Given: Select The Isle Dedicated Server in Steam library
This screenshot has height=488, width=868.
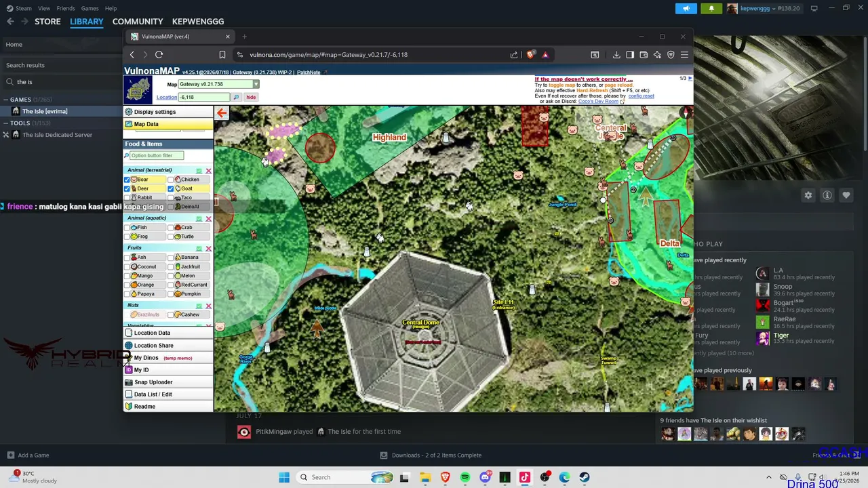Looking at the screenshot, I should (57, 135).
